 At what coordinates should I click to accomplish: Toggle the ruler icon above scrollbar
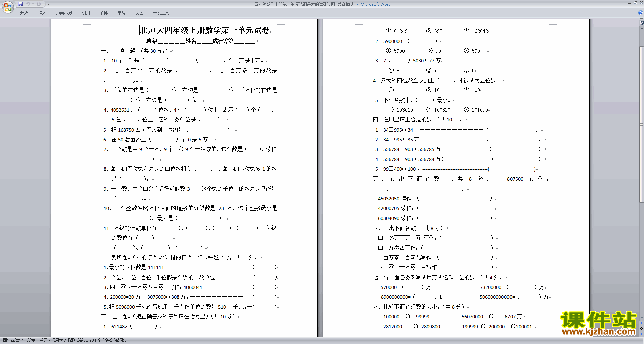[641, 23]
